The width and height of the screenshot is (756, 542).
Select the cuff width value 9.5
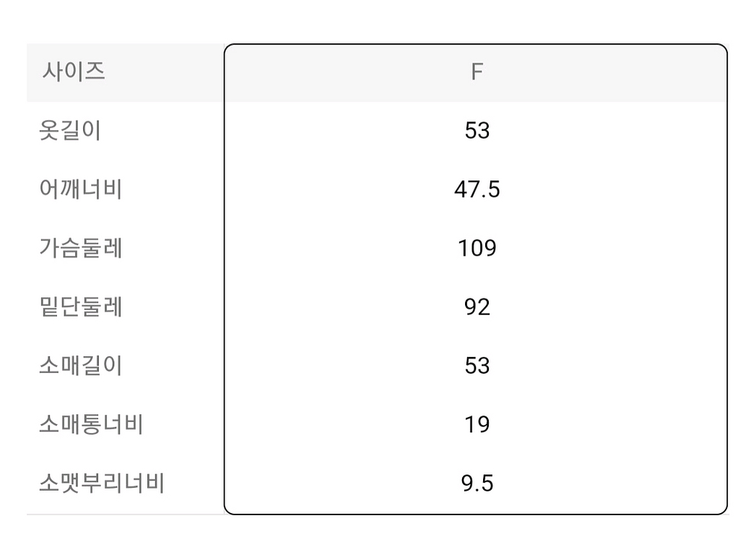point(477,483)
